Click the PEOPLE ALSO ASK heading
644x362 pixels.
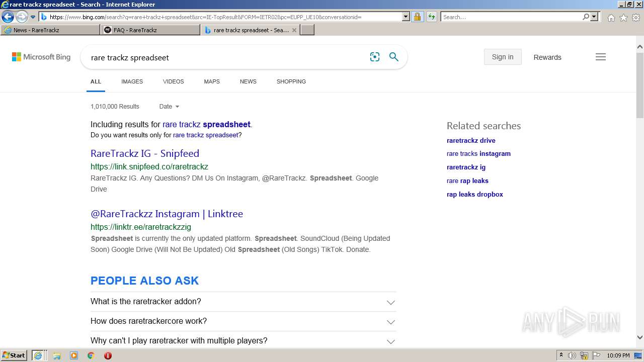point(144,281)
